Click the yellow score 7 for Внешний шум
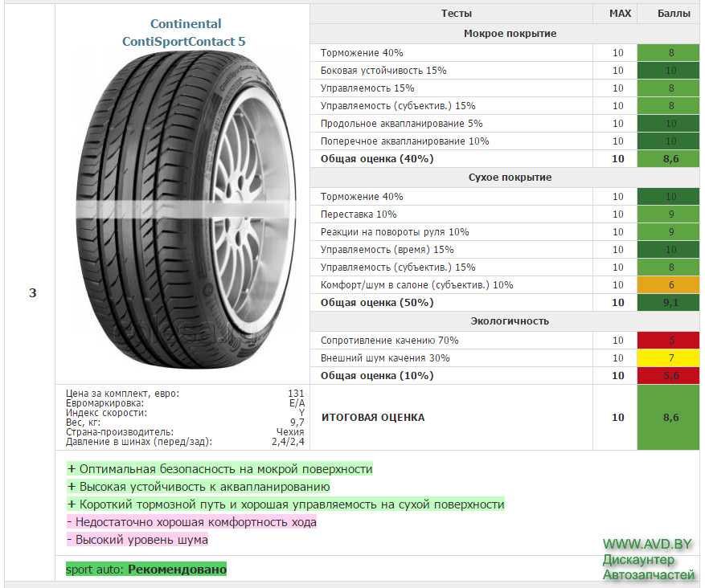705x588 pixels. [x=668, y=358]
